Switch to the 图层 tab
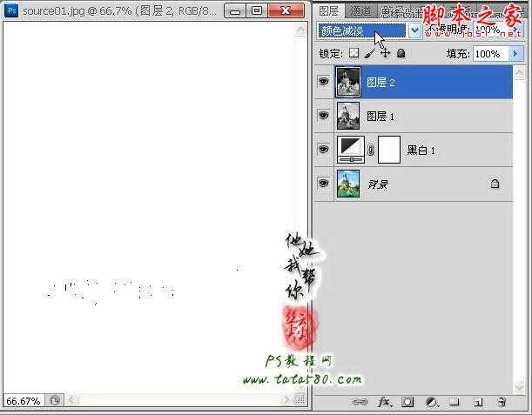The image size is (532, 415). [x=328, y=11]
